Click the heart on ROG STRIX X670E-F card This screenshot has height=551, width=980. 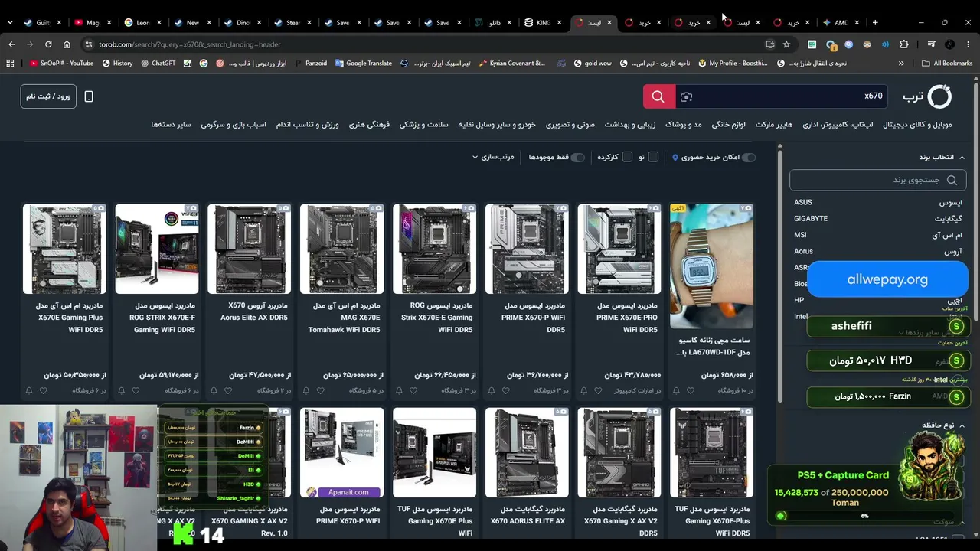(x=136, y=390)
